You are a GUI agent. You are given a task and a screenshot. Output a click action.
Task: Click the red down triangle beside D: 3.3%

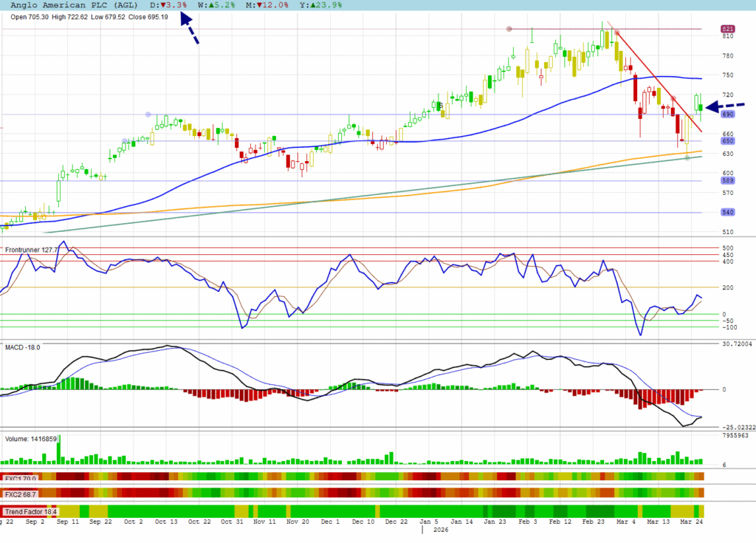pyautogui.click(x=163, y=5)
